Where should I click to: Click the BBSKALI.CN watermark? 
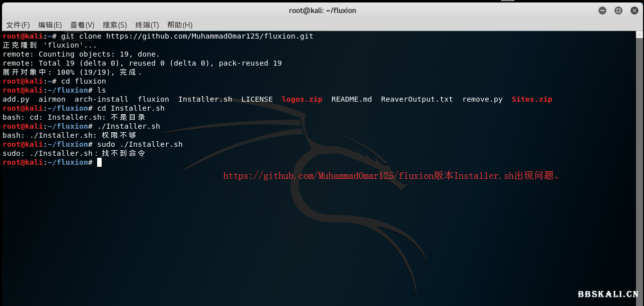(607, 294)
